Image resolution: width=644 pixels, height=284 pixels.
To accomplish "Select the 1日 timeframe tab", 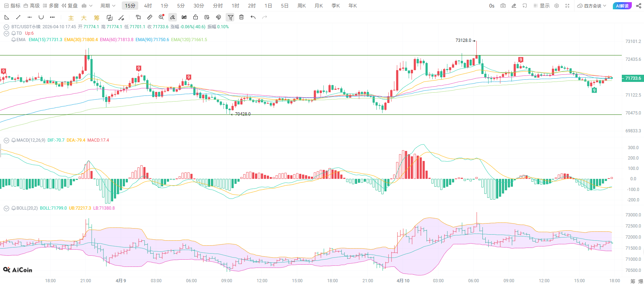I will tap(268, 6).
